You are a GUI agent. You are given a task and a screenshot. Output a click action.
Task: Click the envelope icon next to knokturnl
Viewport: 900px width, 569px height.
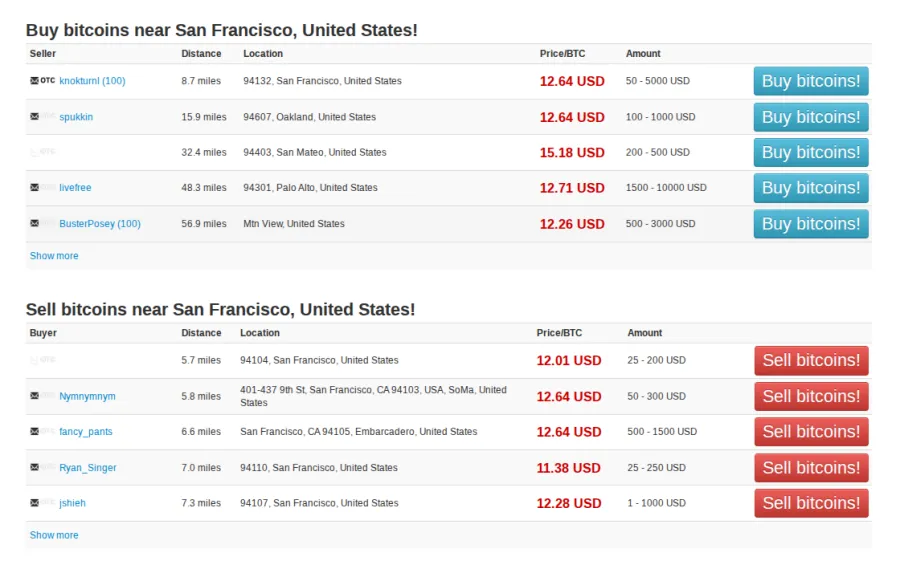(35, 81)
